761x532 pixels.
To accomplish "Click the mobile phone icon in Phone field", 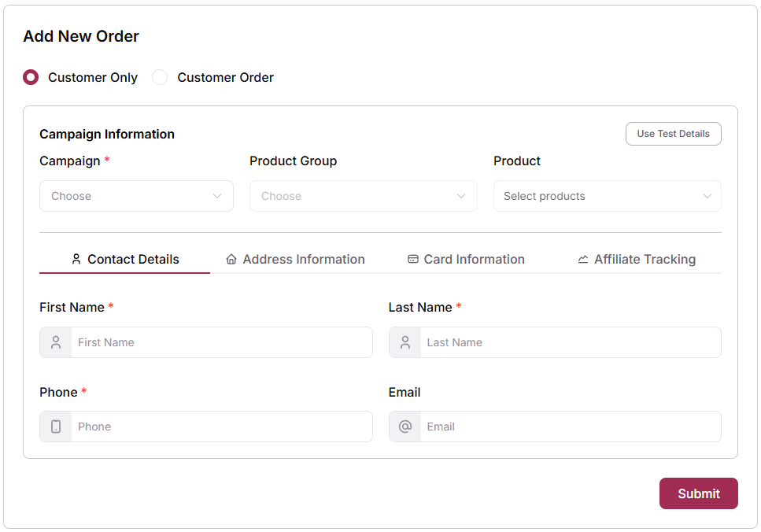I will (x=56, y=427).
